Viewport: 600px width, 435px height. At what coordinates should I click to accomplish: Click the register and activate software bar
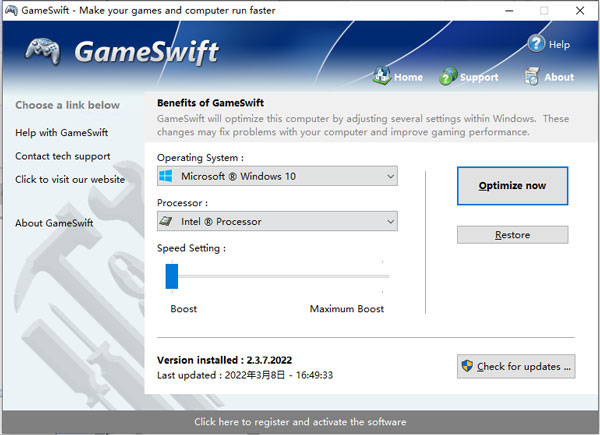coord(300,422)
